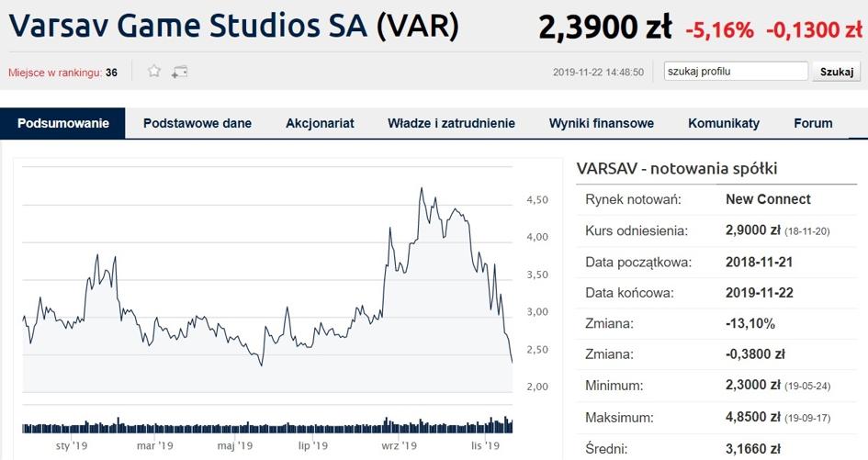Viewport: 868px width, 460px height.
Task: Click the ranking position number 36
Action: tap(111, 73)
